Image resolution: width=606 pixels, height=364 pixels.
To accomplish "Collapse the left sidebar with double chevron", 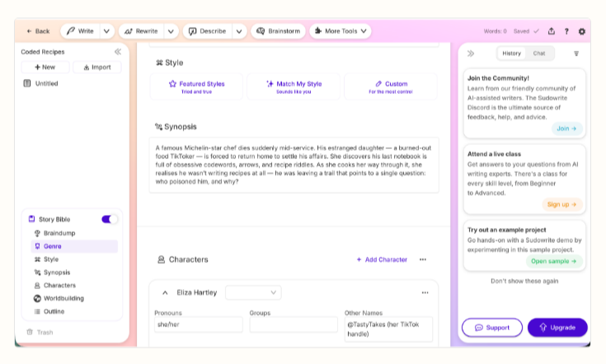I will tap(117, 52).
